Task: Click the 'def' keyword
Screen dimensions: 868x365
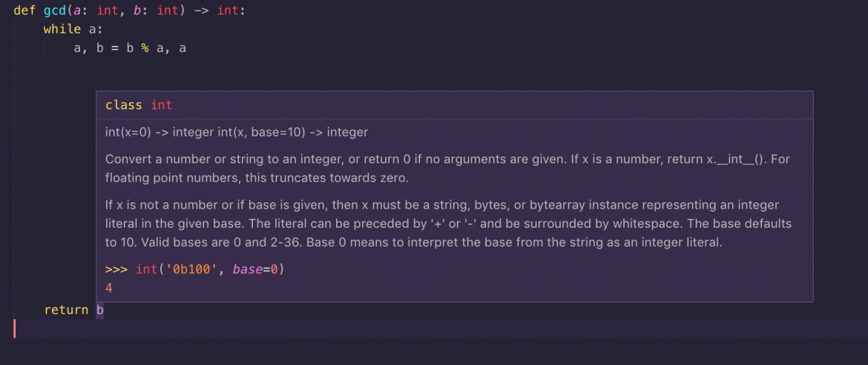Action: [24, 10]
